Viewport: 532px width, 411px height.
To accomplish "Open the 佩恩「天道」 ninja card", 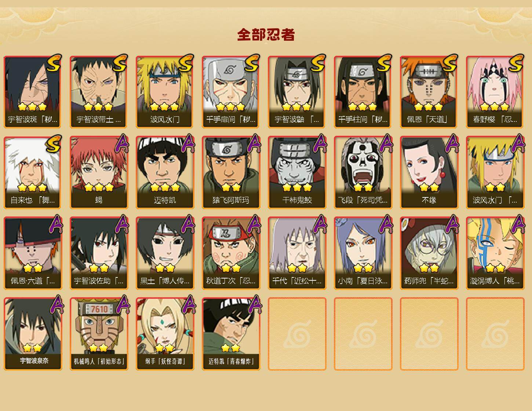I will click(429, 92).
